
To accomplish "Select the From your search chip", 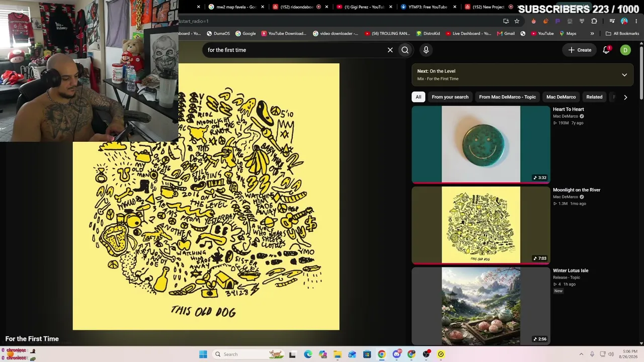I will tap(450, 97).
